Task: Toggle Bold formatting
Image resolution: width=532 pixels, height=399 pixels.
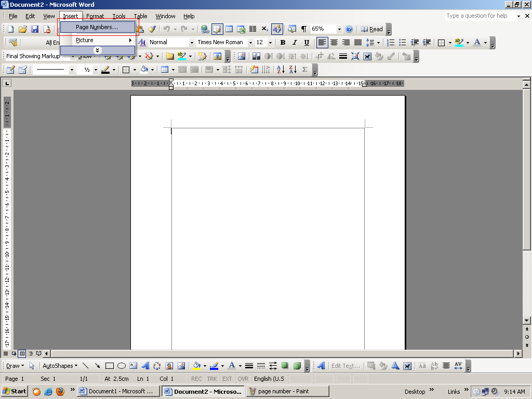Action: pos(283,43)
